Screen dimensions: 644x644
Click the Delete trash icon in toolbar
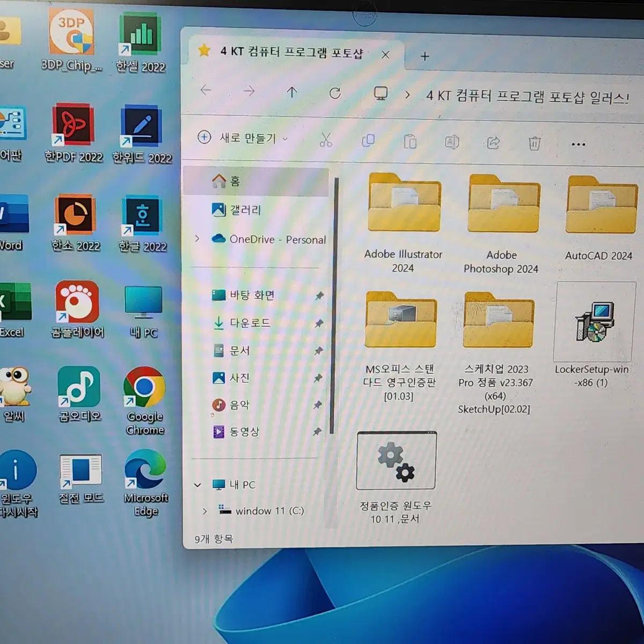point(535,143)
